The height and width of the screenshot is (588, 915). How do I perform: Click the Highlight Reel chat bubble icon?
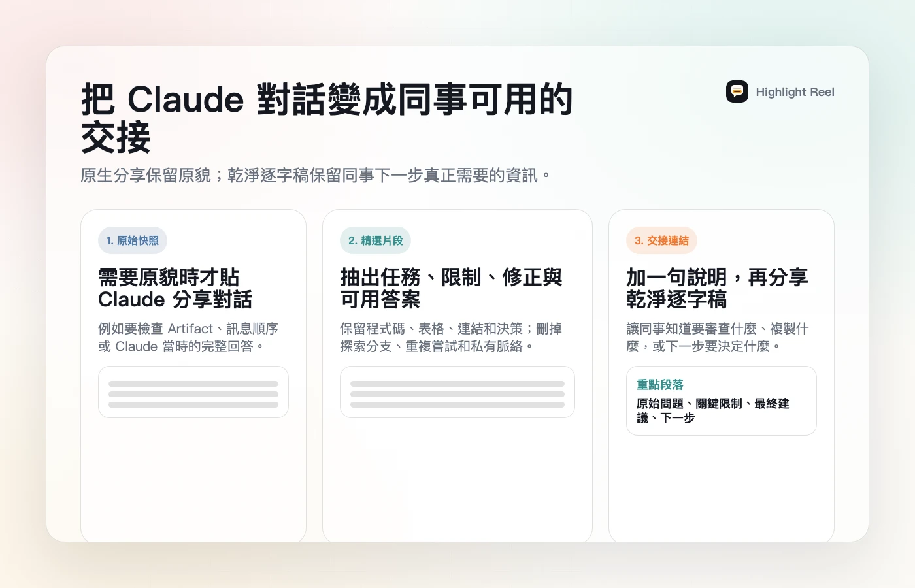[x=737, y=91]
